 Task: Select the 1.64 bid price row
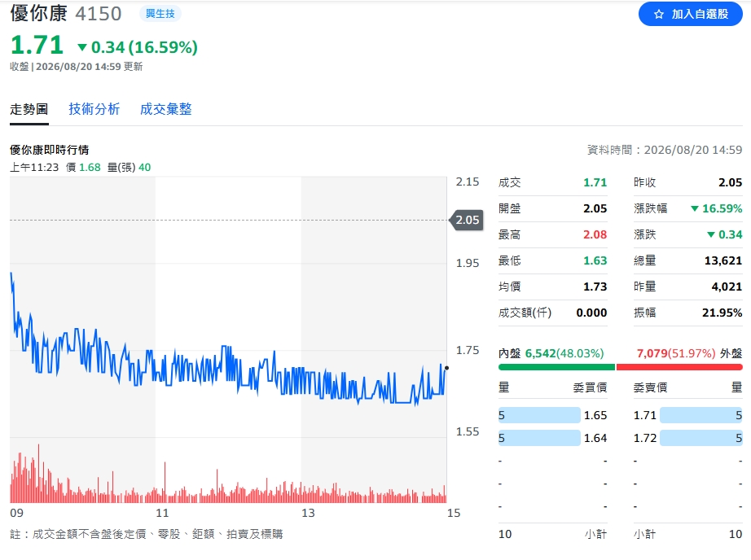(553, 438)
